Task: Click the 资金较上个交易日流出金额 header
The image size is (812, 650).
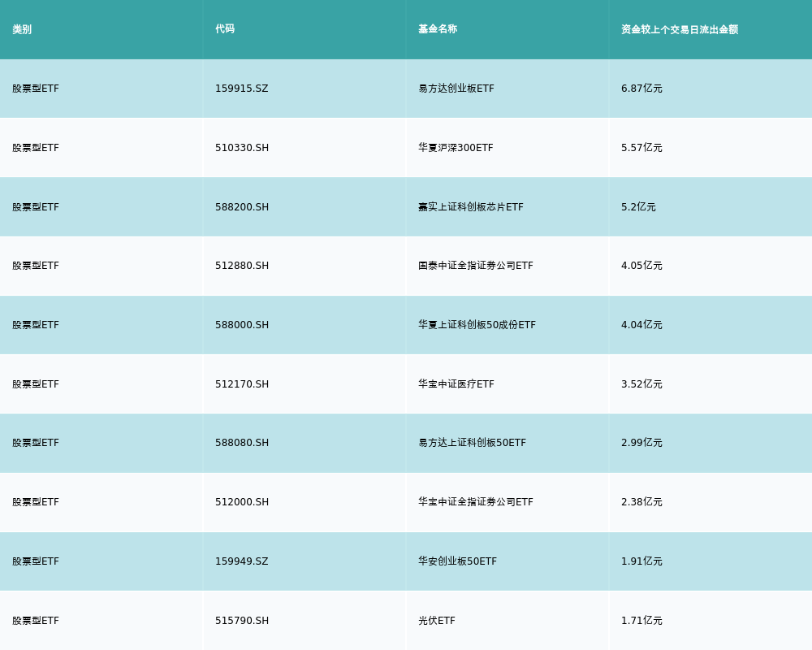Action: [680, 29]
